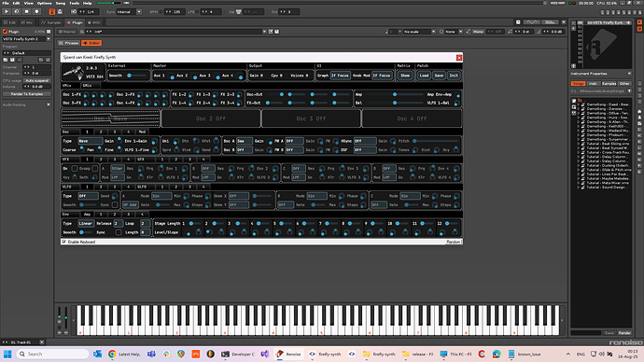This screenshot has height=362, width=644.
Task: Expand the Instrument Properties panel
Action: pos(629,74)
